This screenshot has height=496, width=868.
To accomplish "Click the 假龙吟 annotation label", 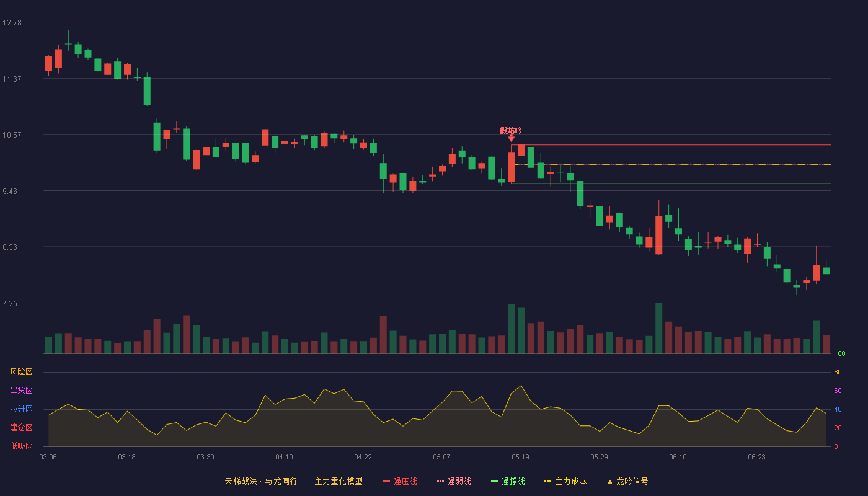I will (x=511, y=130).
